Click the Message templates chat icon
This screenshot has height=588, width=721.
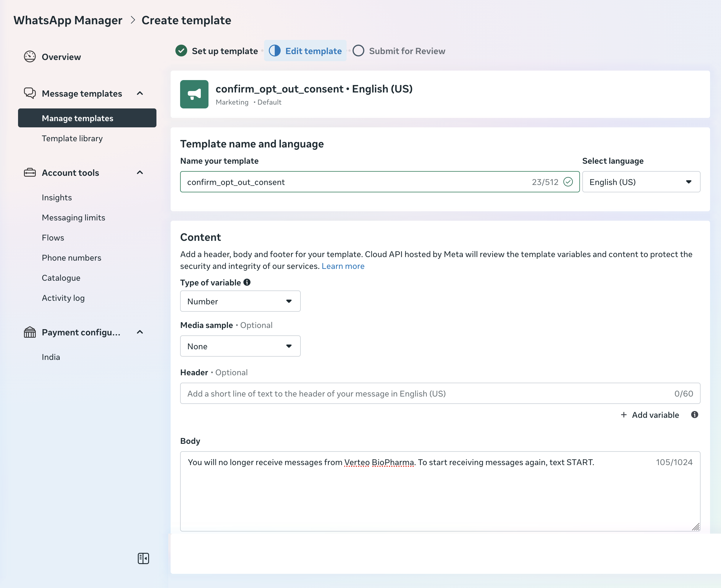[x=30, y=93]
